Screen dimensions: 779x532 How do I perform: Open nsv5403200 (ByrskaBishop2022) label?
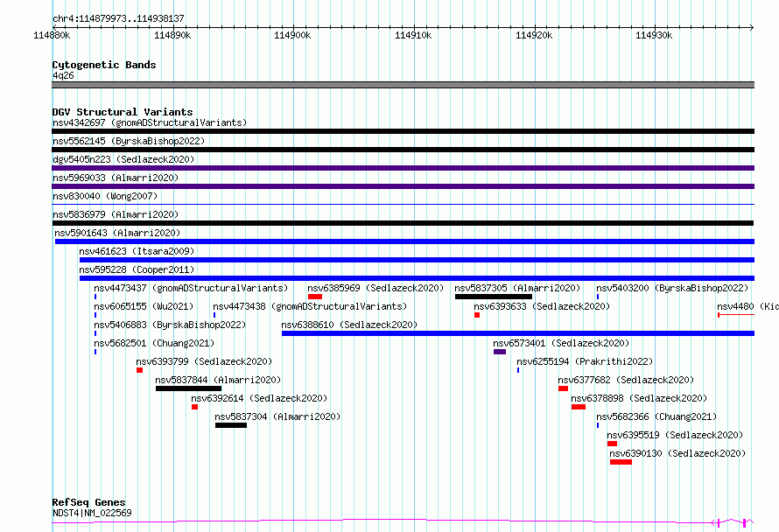[672, 288]
